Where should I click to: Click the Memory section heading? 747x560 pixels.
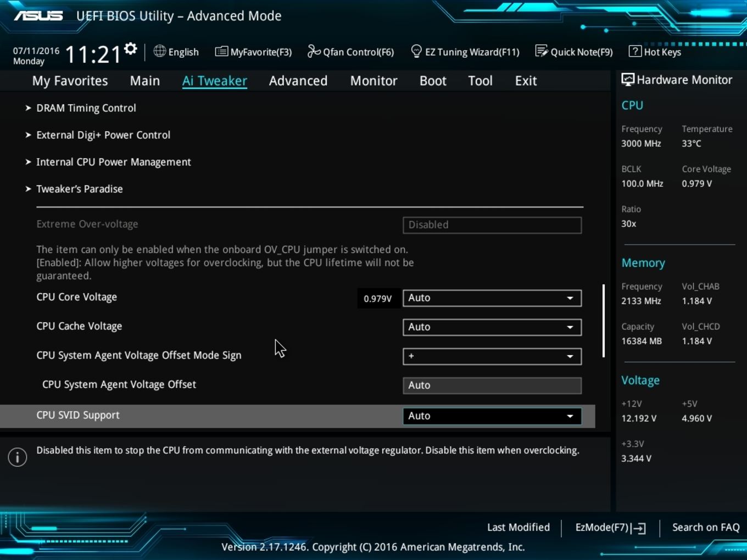(x=643, y=263)
